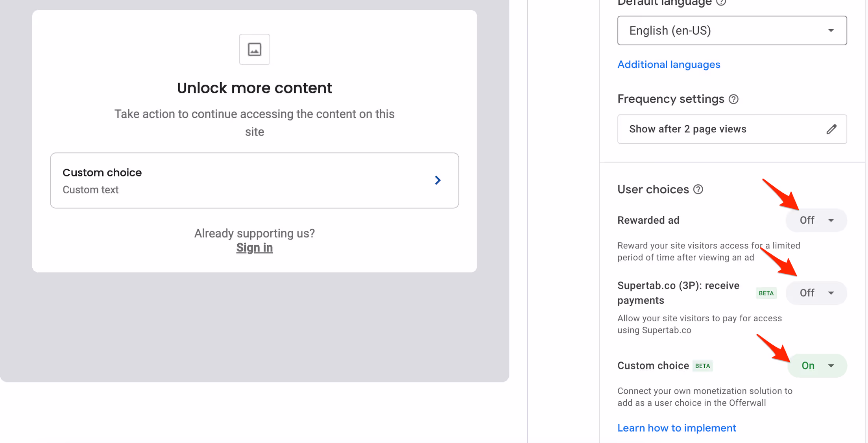Expand Custom choice dropdown arrow
The image size is (868, 443).
pos(831,366)
